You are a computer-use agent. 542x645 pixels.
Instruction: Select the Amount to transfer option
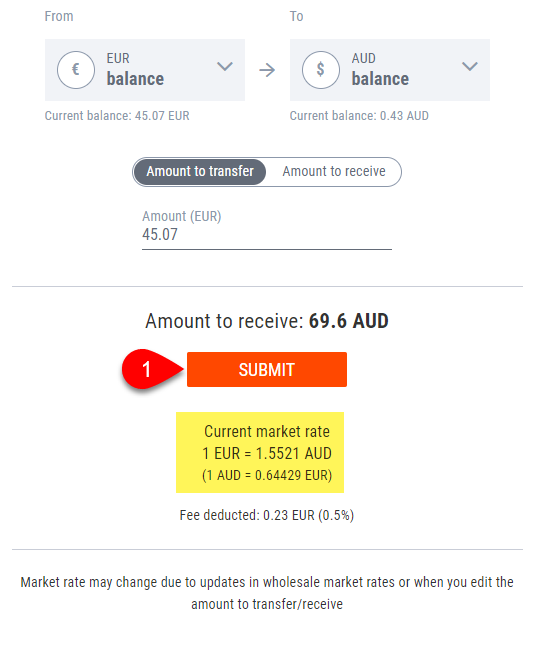(x=200, y=172)
